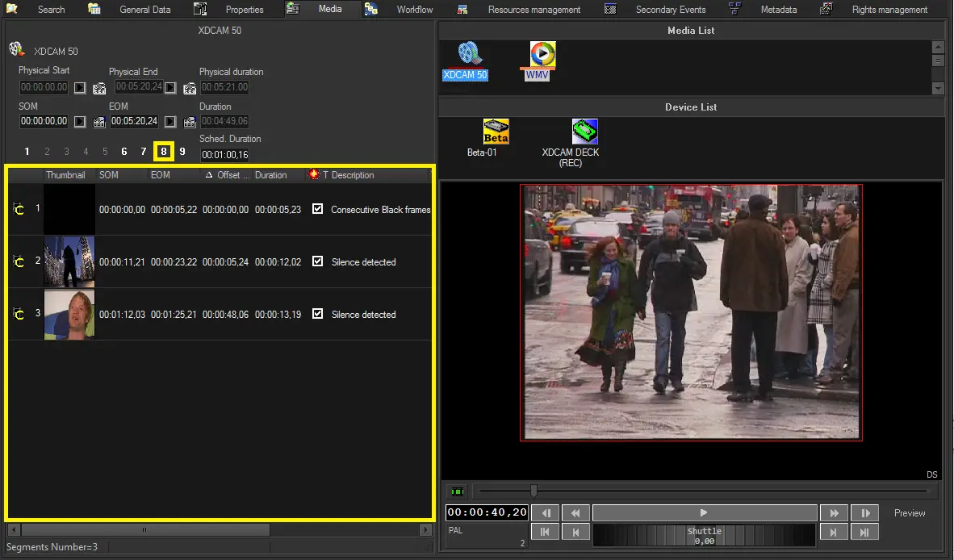
Task: Click the segment icon for row 2
Action: [x=19, y=261]
